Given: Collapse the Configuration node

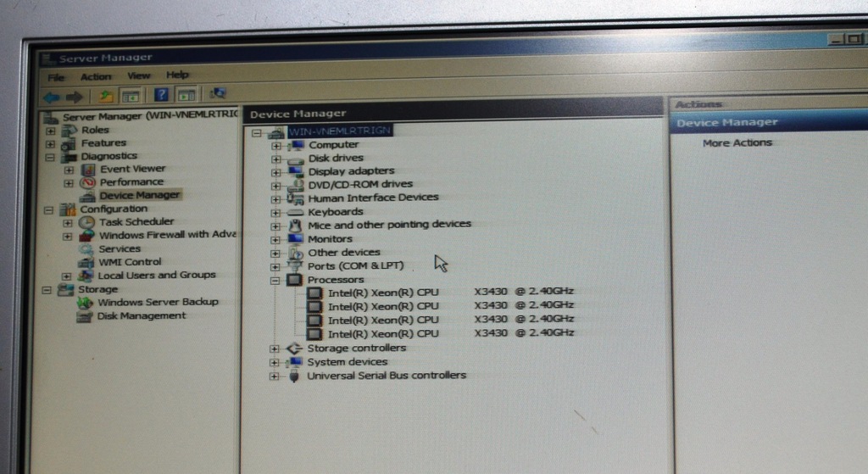Looking at the screenshot, I should point(48,210).
